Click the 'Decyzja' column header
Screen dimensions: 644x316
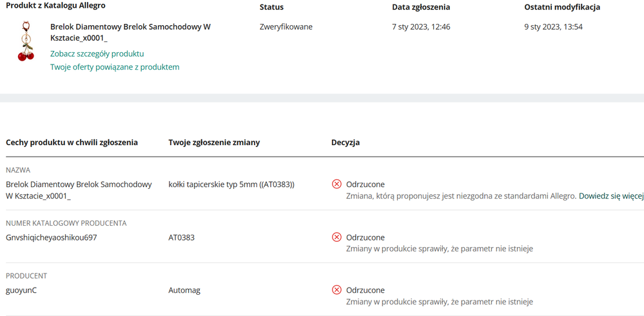click(345, 143)
